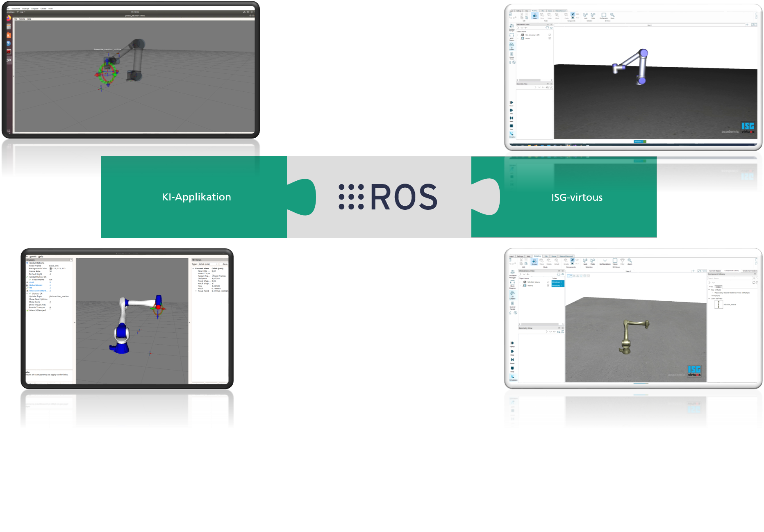Open Panels menu in bottom-left RViz window
This screenshot has width=764, height=532.
coord(33,257)
